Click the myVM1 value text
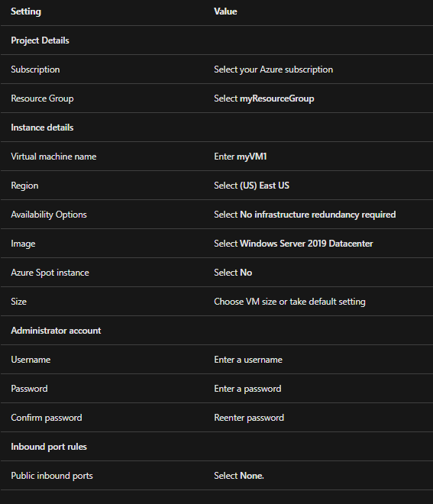The height and width of the screenshot is (504, 433). pos(252,157)
